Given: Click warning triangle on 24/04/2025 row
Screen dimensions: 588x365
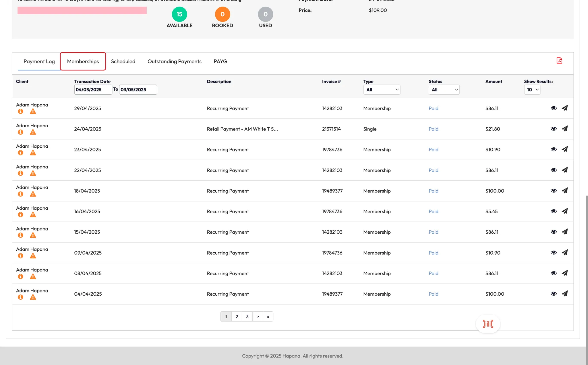Looking at the screenshot, I should tap(33, 132).
